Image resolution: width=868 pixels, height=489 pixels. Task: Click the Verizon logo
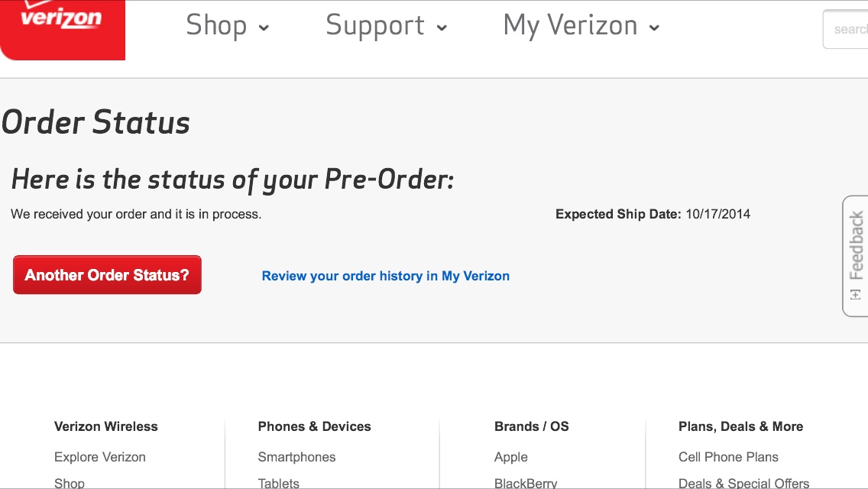coord(62,28)
